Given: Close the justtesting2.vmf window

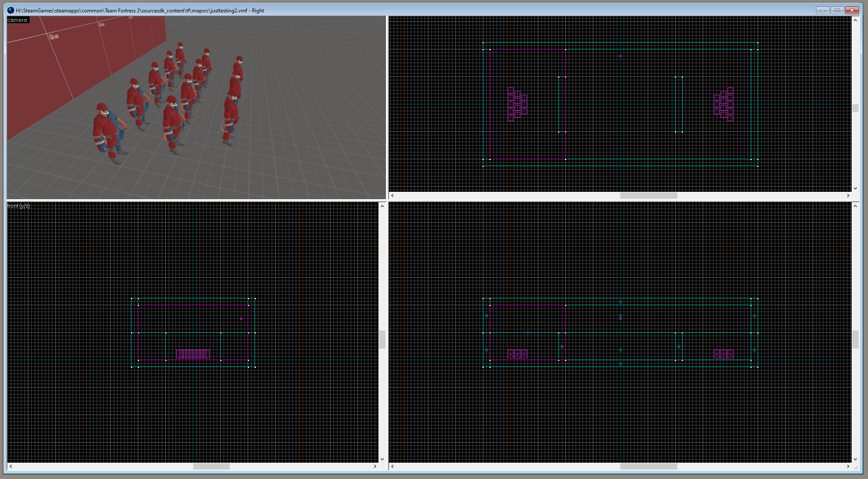Looking at the screenshot, I should [852, 10].
